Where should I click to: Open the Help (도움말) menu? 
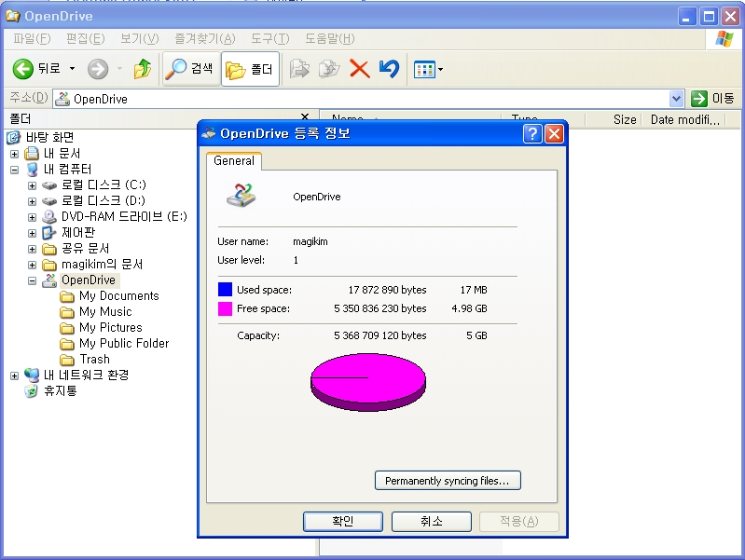[x=330, y=38]
